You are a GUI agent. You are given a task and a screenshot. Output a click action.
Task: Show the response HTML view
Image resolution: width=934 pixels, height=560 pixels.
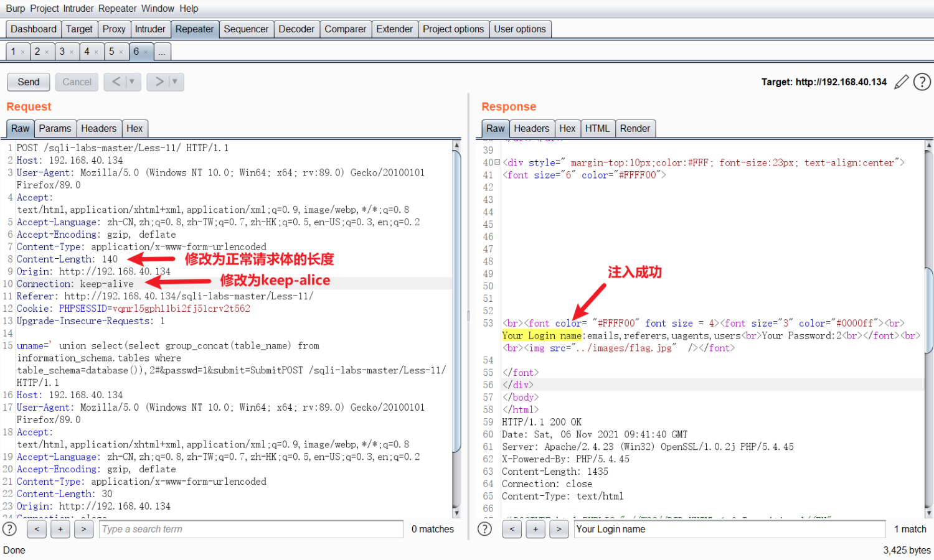[x=597, y=129]
